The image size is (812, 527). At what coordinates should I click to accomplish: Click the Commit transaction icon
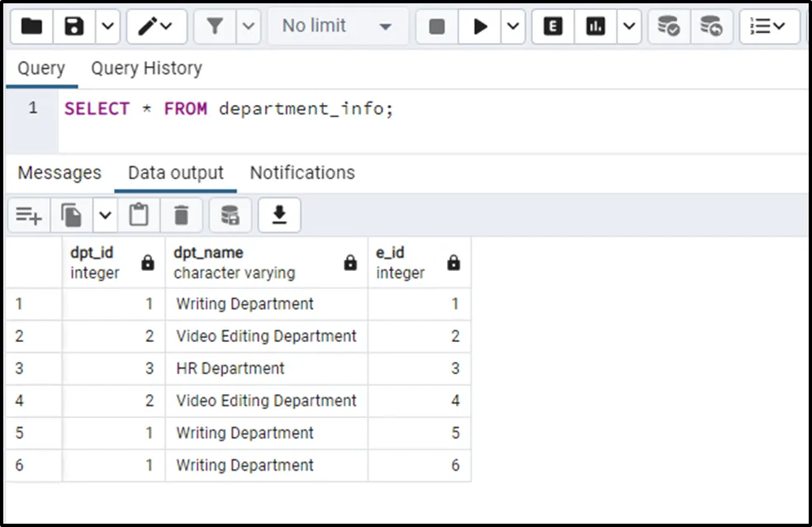point(668,26)
